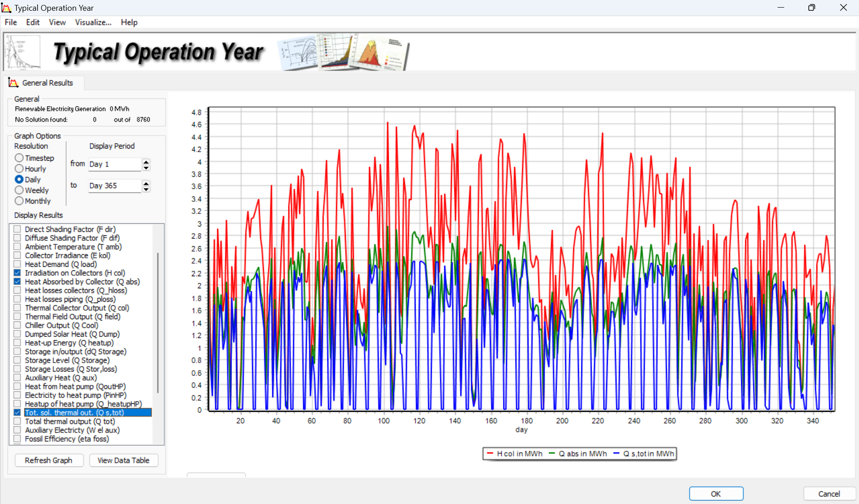Uncheck Tot. sol. thermal out. (Q s,tot)
This screenshot has width=859, height=504.
[17, 413]
